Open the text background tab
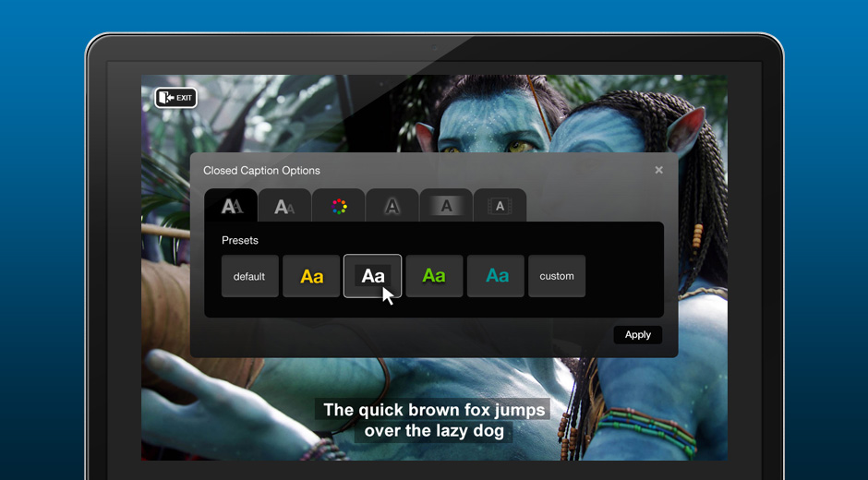Screen dimensions: 868x480 click(x=446, y=206)
